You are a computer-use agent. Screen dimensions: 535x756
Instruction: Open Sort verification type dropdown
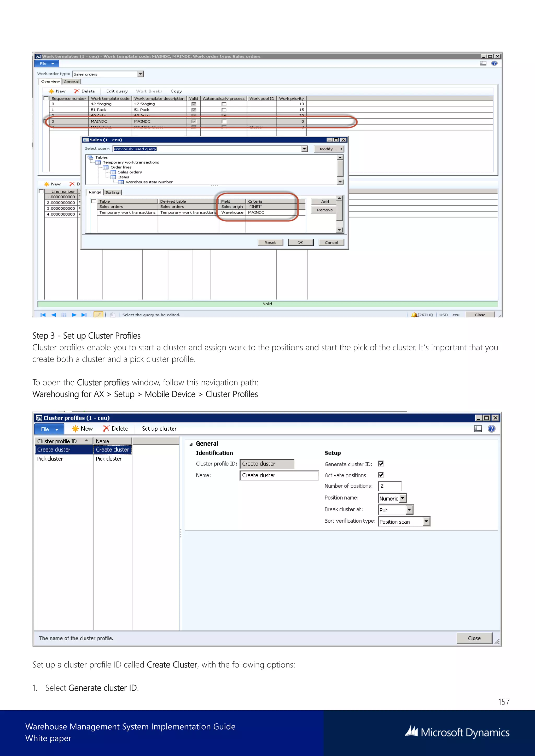(426, 522)
